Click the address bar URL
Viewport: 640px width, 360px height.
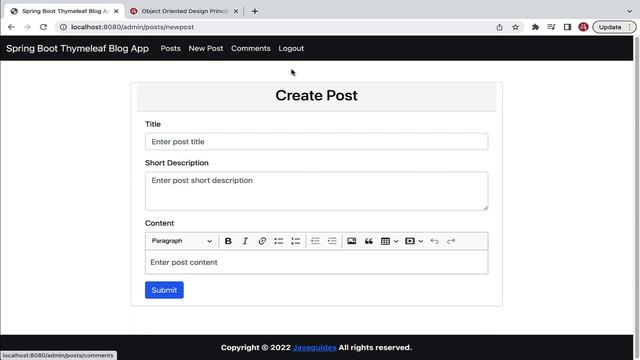[132, 27]
